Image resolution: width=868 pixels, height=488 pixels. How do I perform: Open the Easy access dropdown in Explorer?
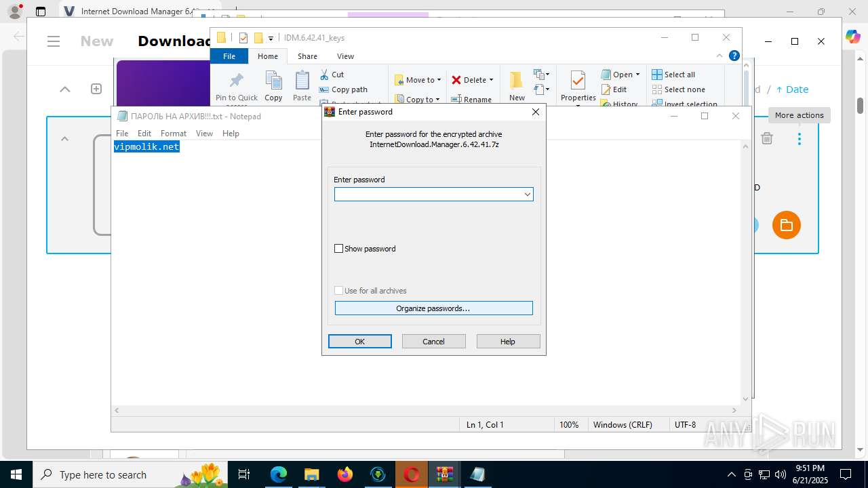click(x=541, y=89)
